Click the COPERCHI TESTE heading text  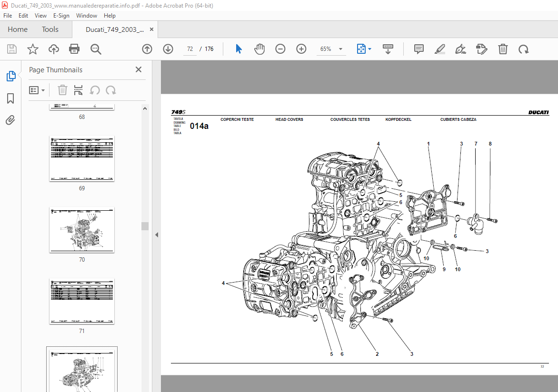click(237, 119)
